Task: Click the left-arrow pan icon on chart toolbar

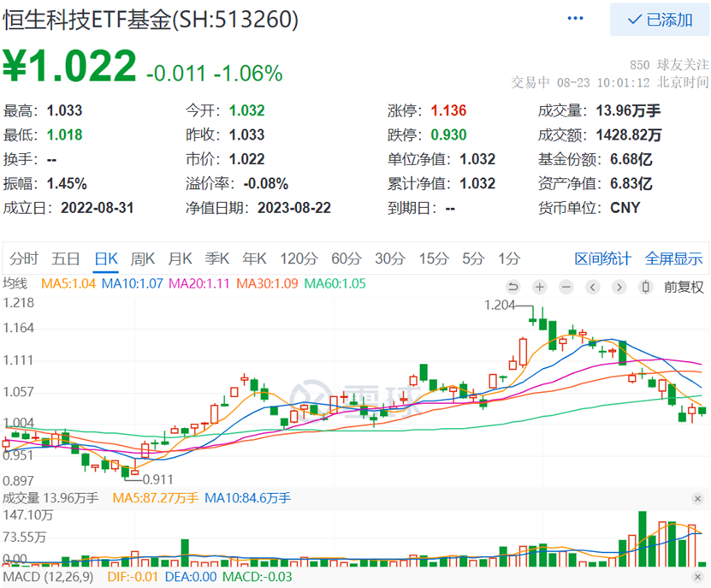Action: 592,287
